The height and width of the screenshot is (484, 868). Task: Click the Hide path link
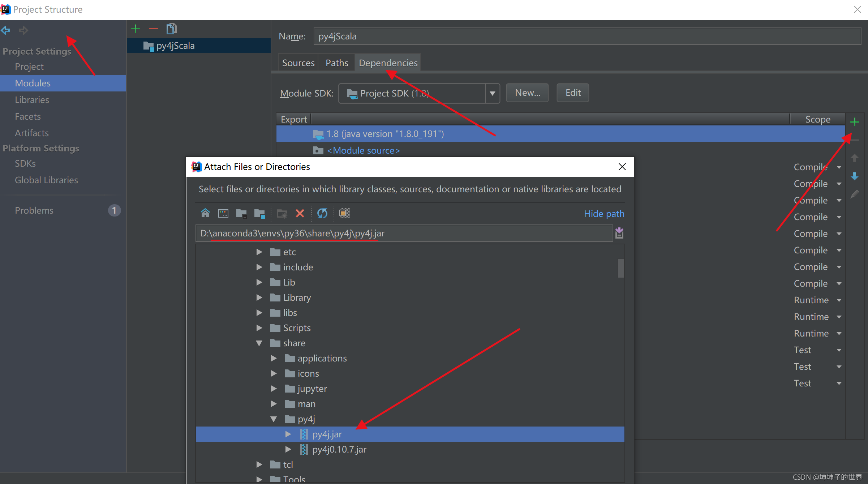(x=604, y=214)
